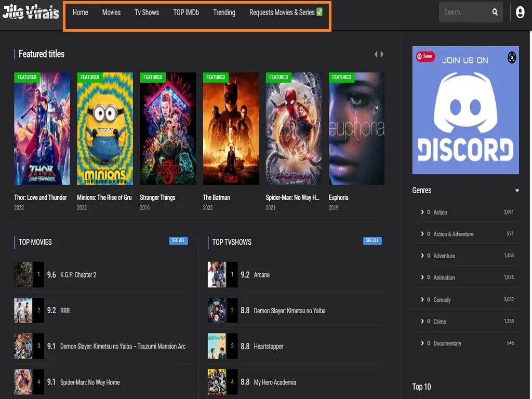
Task: Open The Batman poster
Action: pyautogui.click(x=231, y=129)
